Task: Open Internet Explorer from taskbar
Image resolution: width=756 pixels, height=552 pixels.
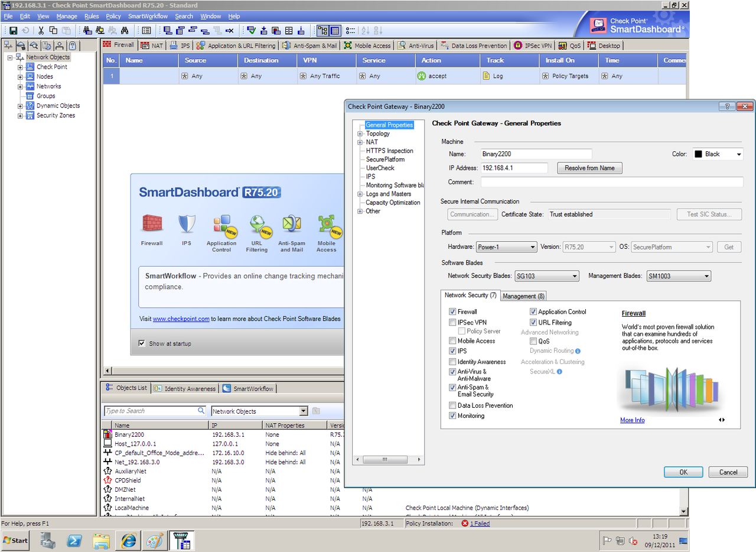Action: tap(128, 541)
